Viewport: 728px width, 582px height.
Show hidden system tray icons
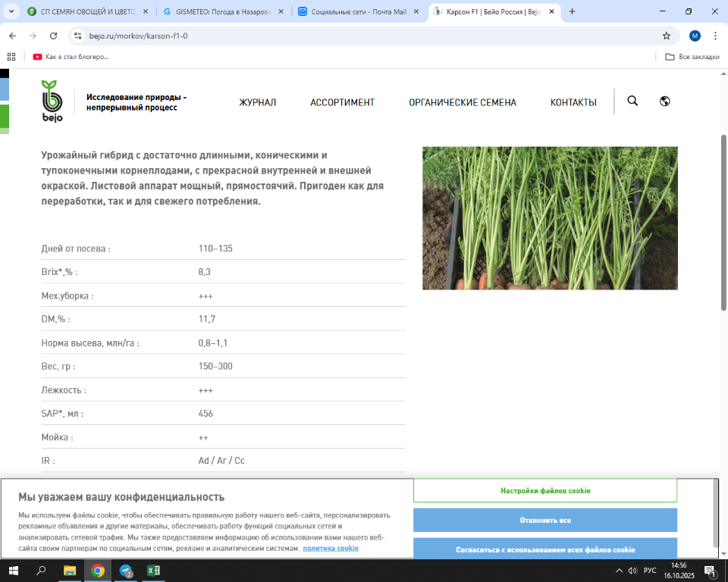(x=619, y=571)
